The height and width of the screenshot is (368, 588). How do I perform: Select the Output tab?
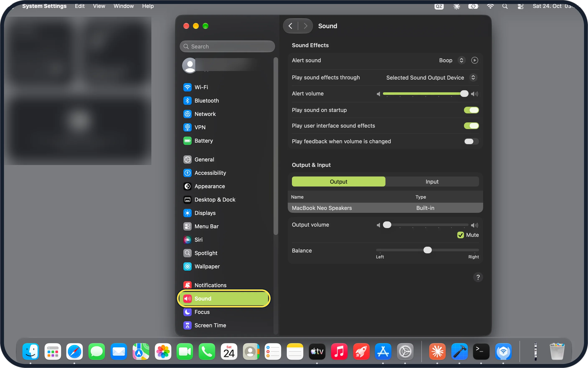(338, 182)
